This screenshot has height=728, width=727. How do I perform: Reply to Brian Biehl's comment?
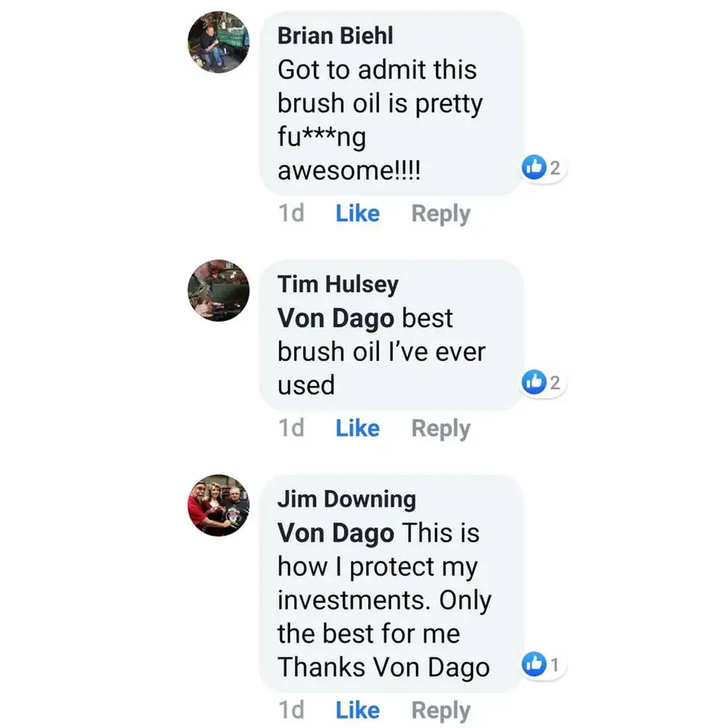coord(440,213)
